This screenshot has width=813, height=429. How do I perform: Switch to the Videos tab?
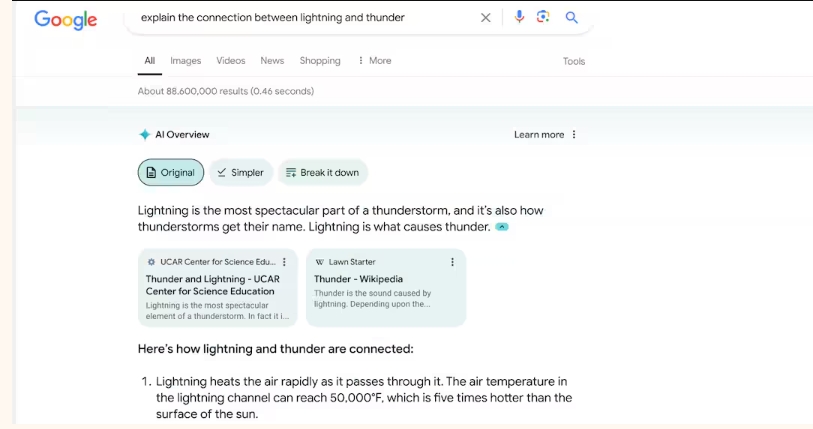click(x=231, y=61)
